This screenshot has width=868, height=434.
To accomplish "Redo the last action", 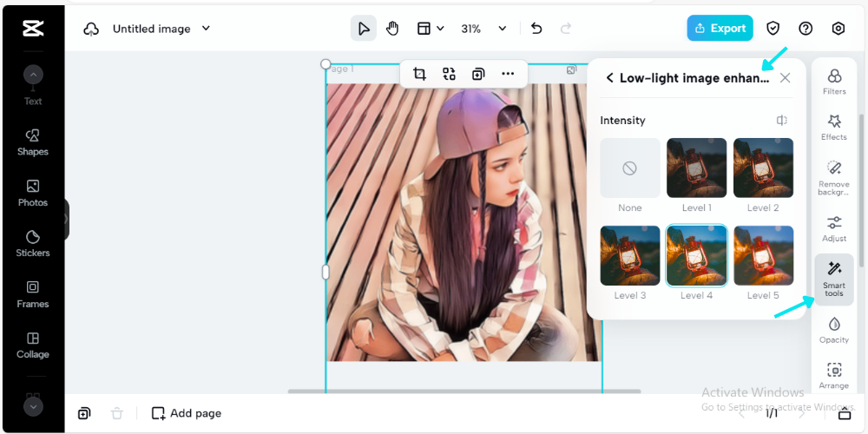I will (566, 29).
